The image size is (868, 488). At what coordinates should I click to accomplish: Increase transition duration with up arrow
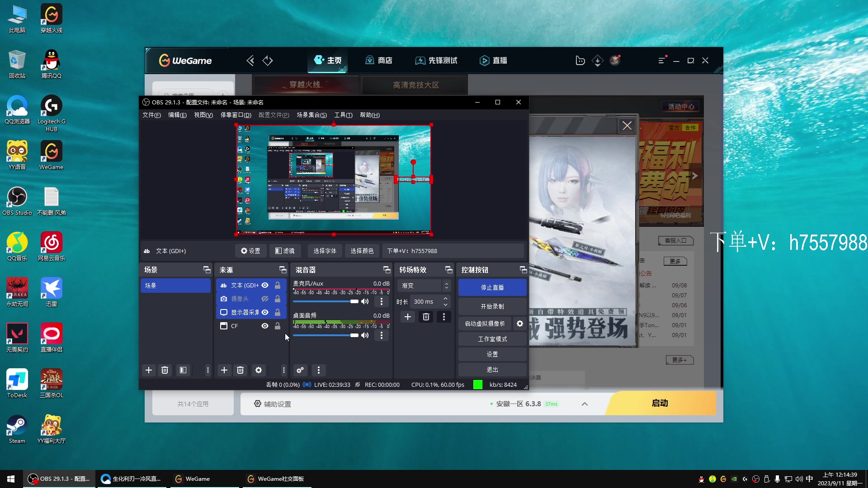point(446,299)
